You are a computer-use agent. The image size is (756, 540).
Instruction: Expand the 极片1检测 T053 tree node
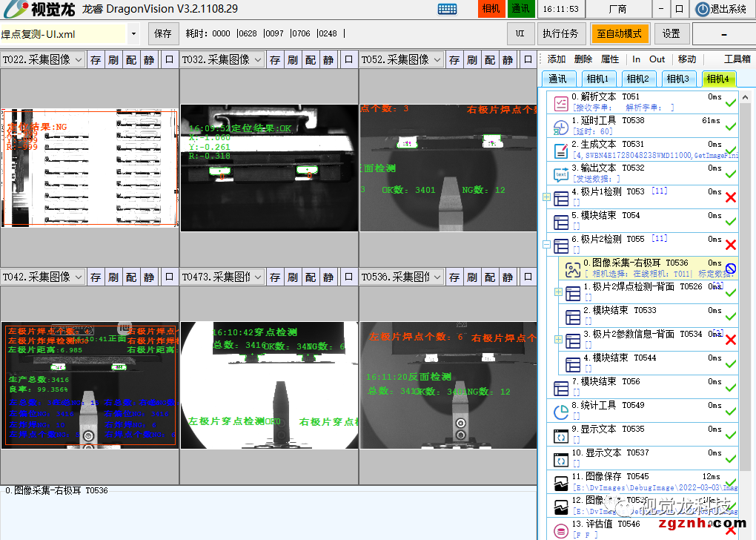(546, 197)
